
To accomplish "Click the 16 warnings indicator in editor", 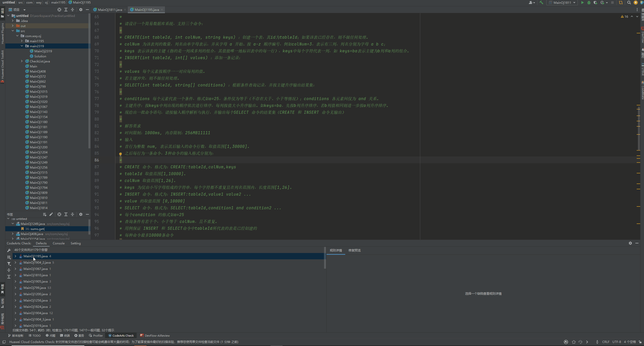I will coord(624,16).
